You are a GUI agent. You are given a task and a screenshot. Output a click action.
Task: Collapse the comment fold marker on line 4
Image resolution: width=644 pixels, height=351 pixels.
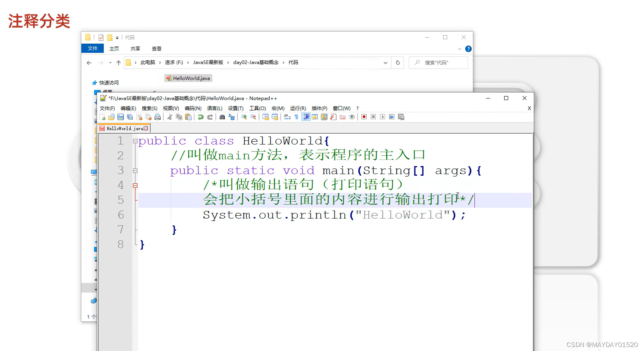click(135, 185)
